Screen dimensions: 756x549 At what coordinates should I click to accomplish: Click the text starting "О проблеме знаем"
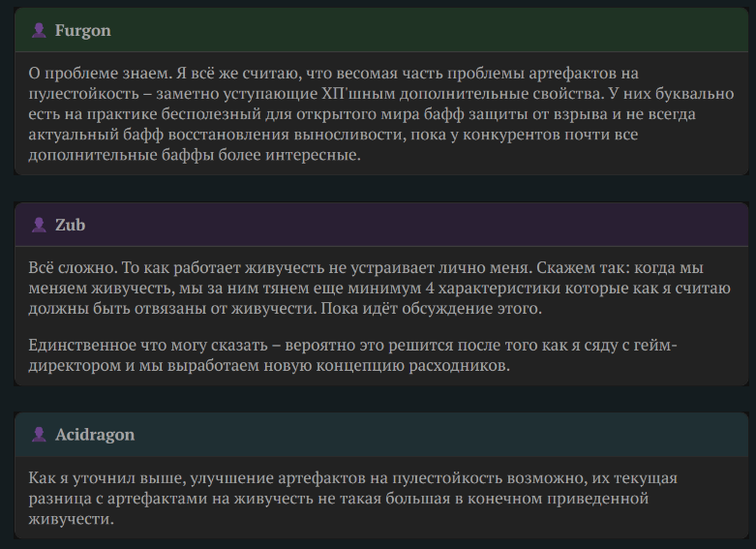coord(380,114)
